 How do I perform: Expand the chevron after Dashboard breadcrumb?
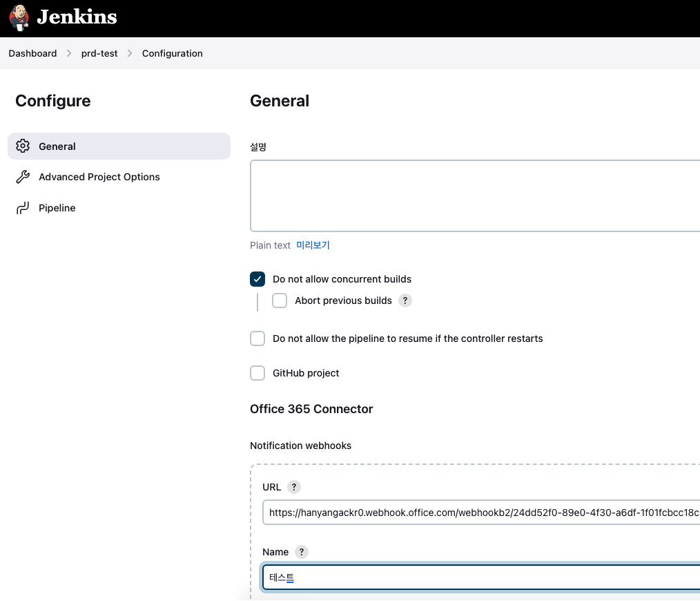(x=69, y=53)
